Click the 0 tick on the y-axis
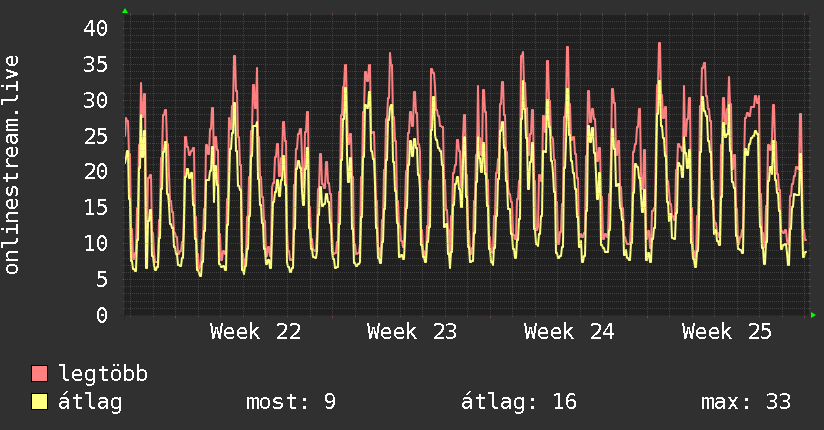The width and height of the screenshot is (824, 430). (102, 315)
